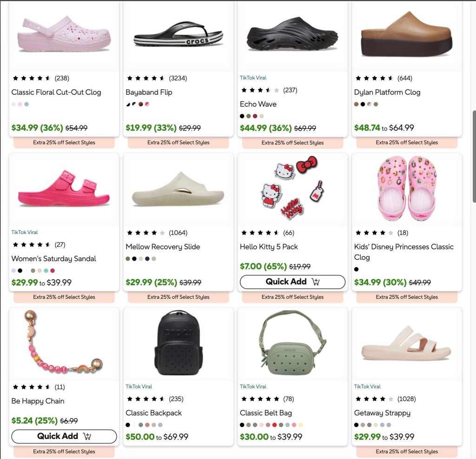Image resolution: width=476 pixels, height=459 pixels.
Task: Click the star rating of Mellow Recovery Slide
Action: [x=145, y=233]
